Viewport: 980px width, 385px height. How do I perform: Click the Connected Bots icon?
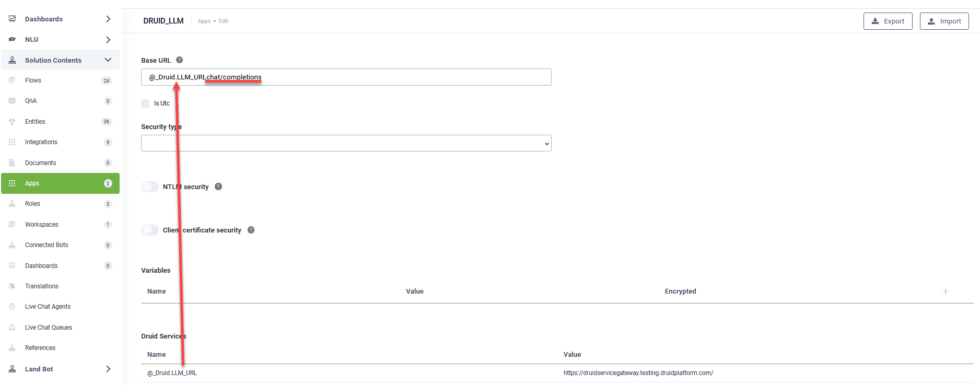coord(12,245)
